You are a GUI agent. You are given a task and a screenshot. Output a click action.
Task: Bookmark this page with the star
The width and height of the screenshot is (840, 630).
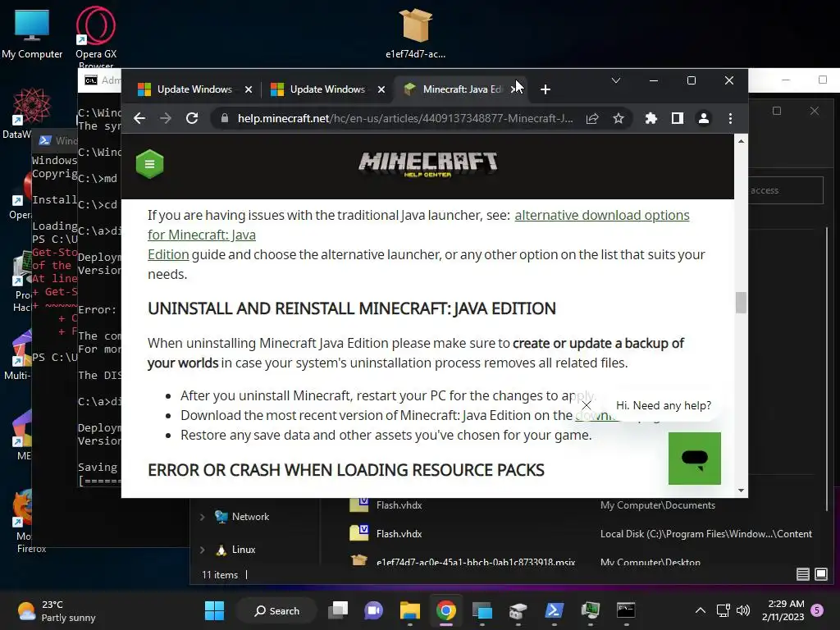coord(619,118)
